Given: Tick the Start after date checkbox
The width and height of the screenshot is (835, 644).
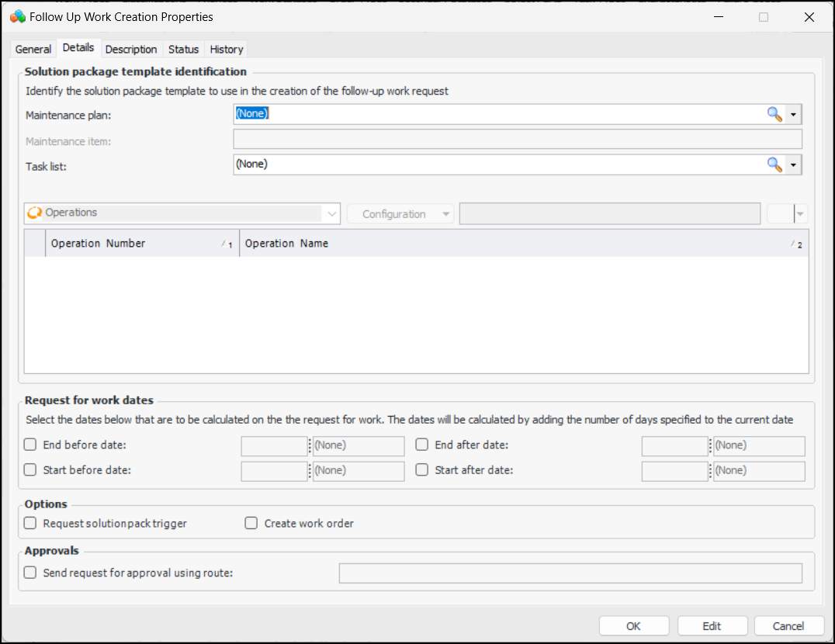Looking at the screenshot, I should coord(422,470).
